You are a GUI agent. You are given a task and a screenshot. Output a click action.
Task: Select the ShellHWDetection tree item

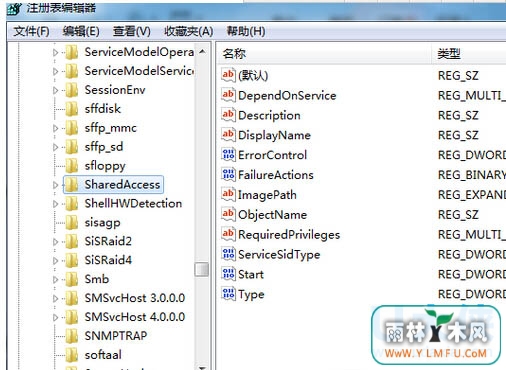click(133, 204)
